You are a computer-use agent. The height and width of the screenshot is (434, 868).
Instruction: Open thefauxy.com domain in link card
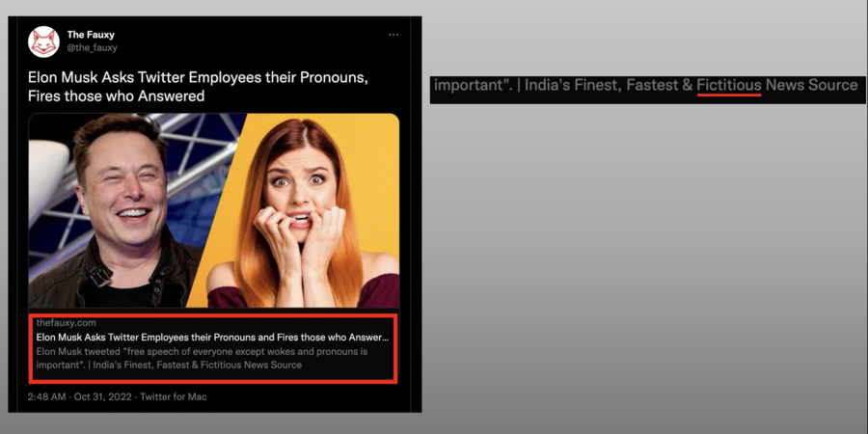[66, 322]
